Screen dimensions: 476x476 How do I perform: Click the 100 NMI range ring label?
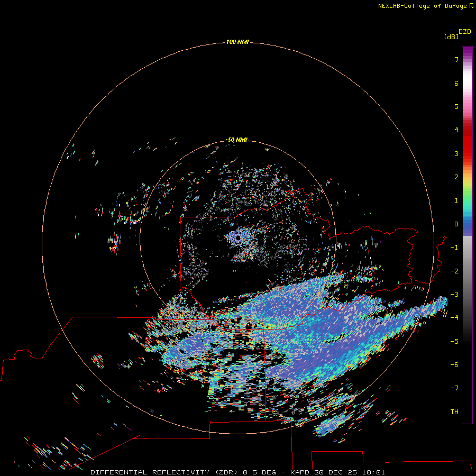pos(237,42)
